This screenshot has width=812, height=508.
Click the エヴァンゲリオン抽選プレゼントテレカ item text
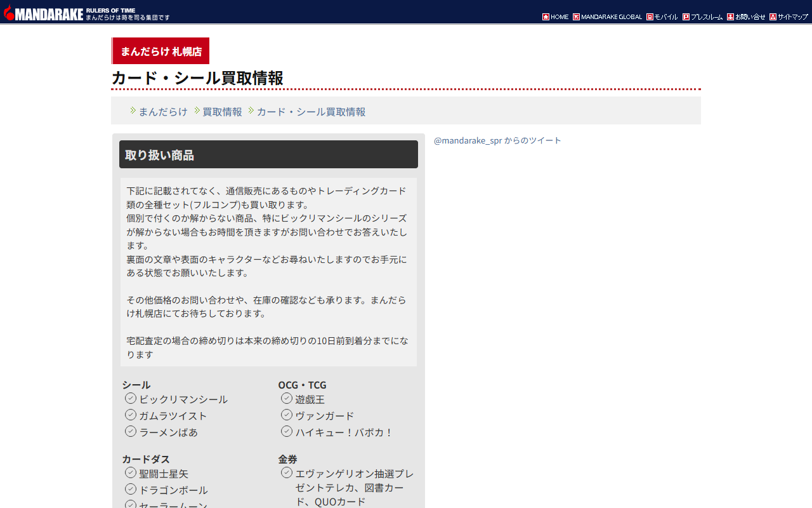tap(355, 488)
